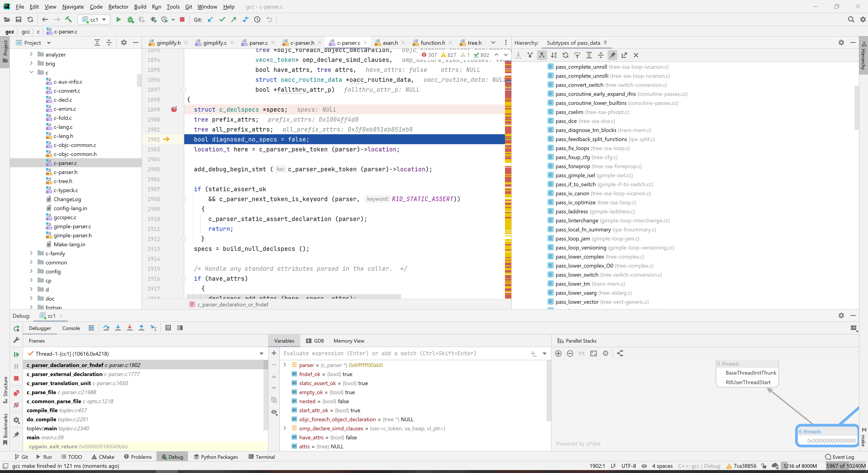Expand the c-family folder in the project tree
Screen dimensions: 868x473
(x=31, y=253)
